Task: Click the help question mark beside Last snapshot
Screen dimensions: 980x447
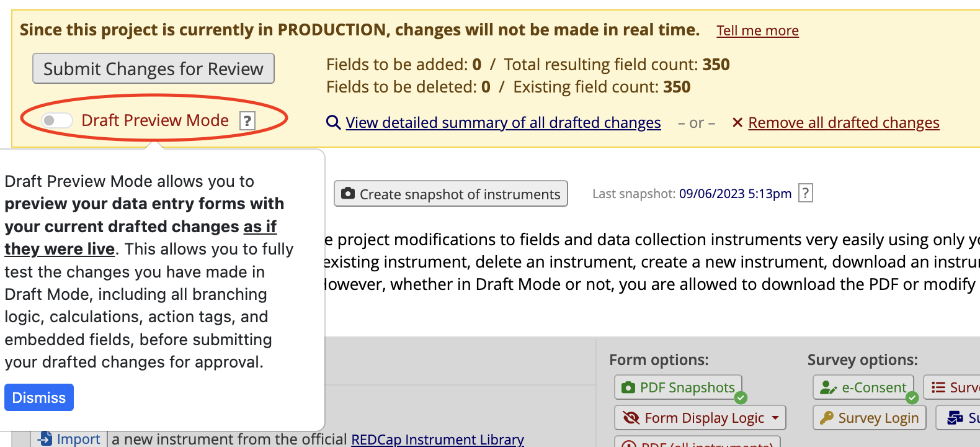Action: click(805, 193)
